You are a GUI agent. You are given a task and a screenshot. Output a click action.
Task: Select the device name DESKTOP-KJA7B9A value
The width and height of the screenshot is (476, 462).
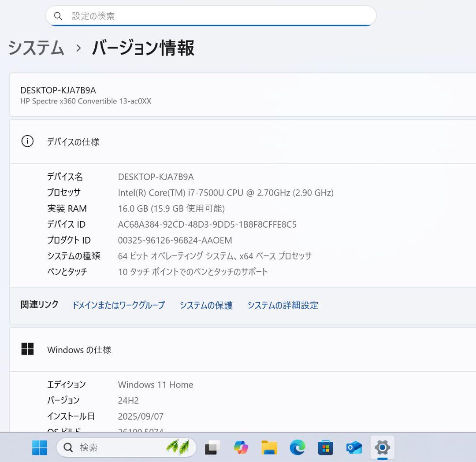pyautogui.click(x=156, y=177)
